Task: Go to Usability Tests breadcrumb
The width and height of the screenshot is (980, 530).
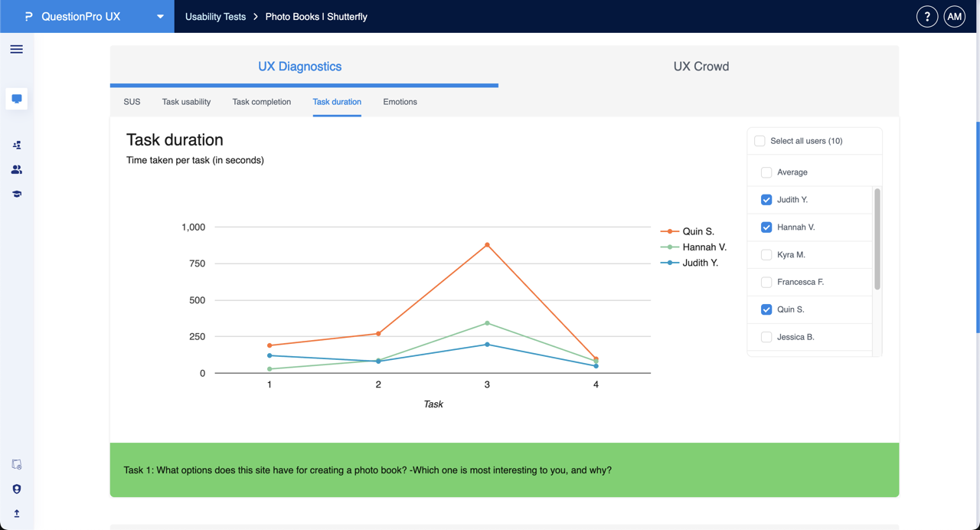Action: 215,17
